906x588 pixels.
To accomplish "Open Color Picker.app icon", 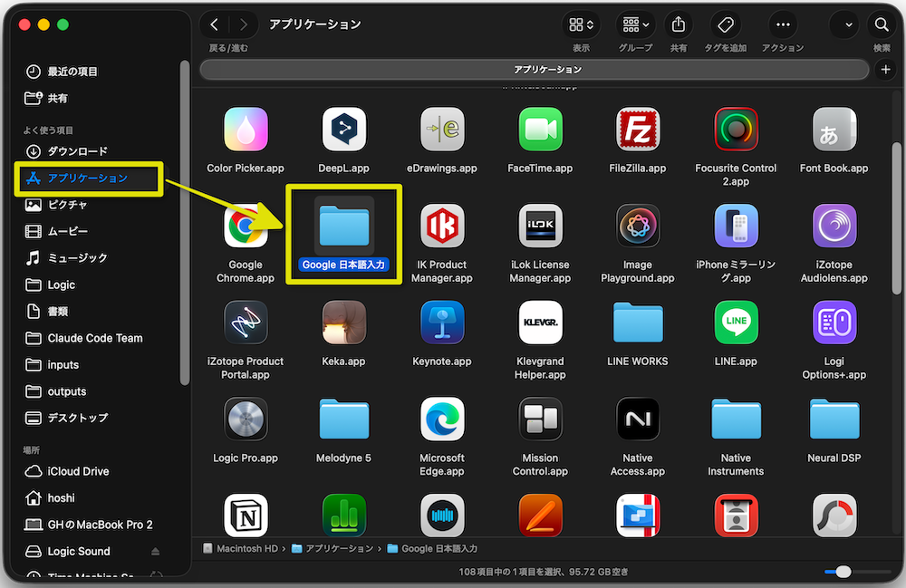I will 246,129.
